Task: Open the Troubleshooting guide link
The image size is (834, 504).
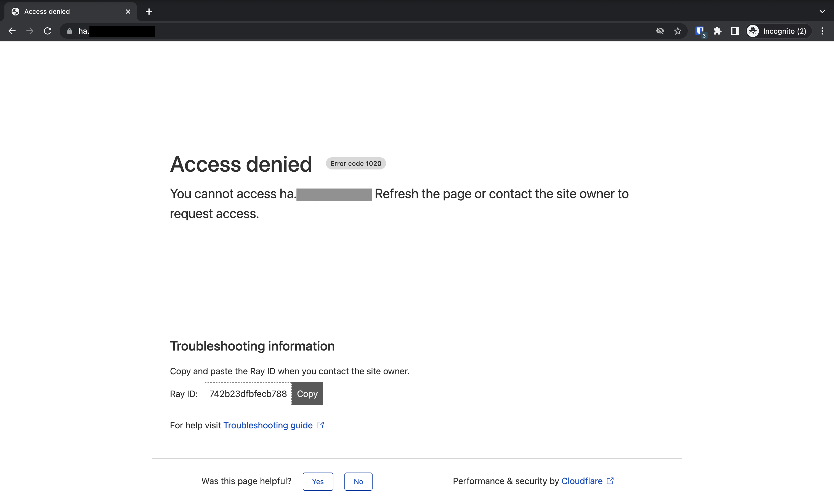Action: click(268, 425)
